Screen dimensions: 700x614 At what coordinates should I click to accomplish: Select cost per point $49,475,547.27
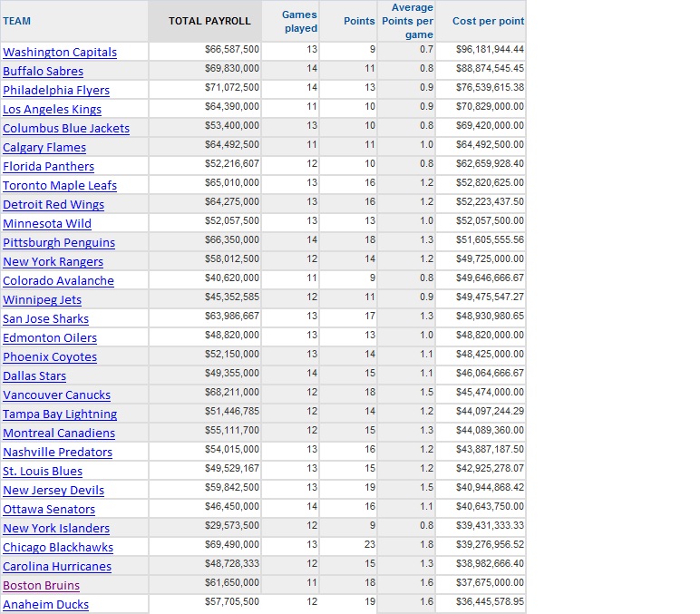(490, 297)
